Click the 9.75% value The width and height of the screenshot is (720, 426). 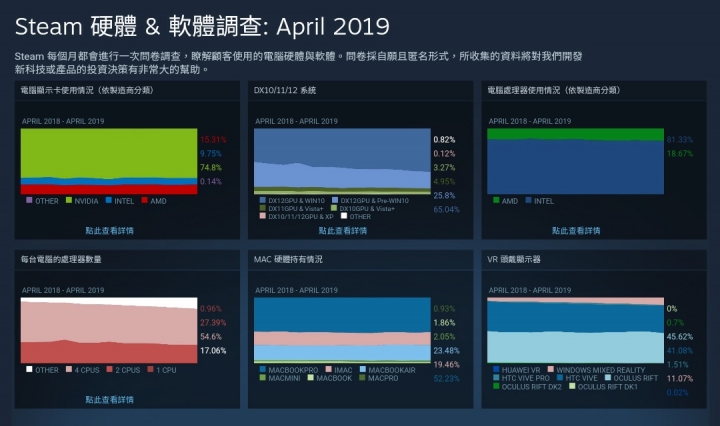point(211,153)
